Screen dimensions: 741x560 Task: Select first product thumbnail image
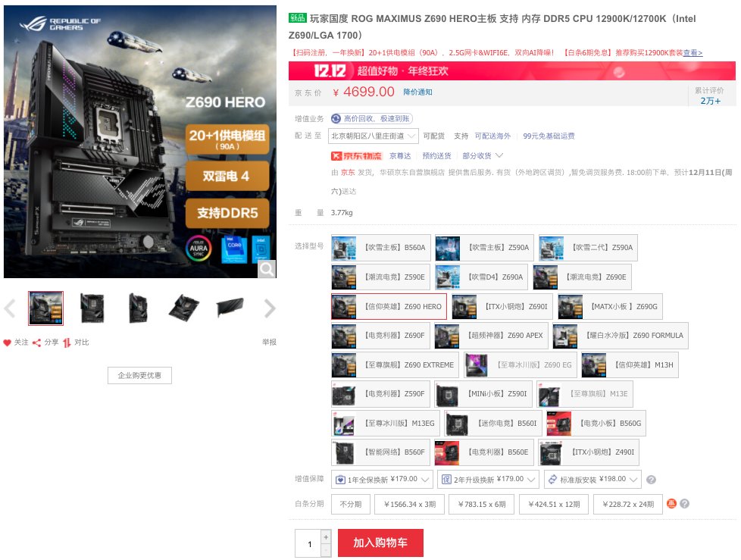pos(46,308)
